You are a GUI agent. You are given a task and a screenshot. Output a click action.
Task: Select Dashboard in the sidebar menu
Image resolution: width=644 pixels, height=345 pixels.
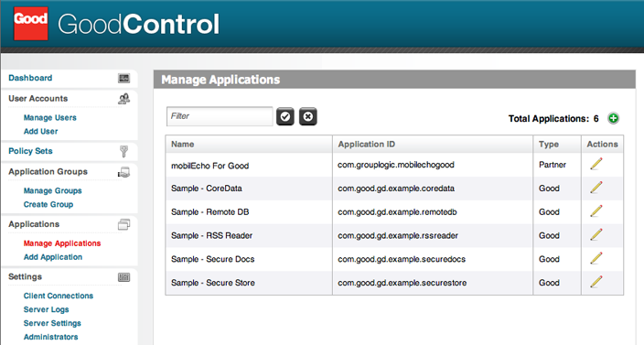pos(30,78)
